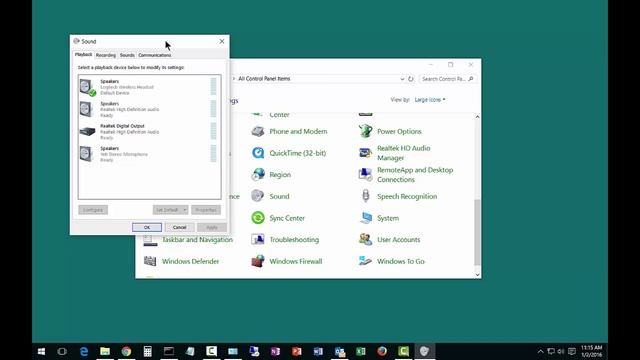Image resolution: width=640 pixels, height=360 pixels.
Task: Launch Google Chrome from taskbar
Action: [x=126, y=351]
